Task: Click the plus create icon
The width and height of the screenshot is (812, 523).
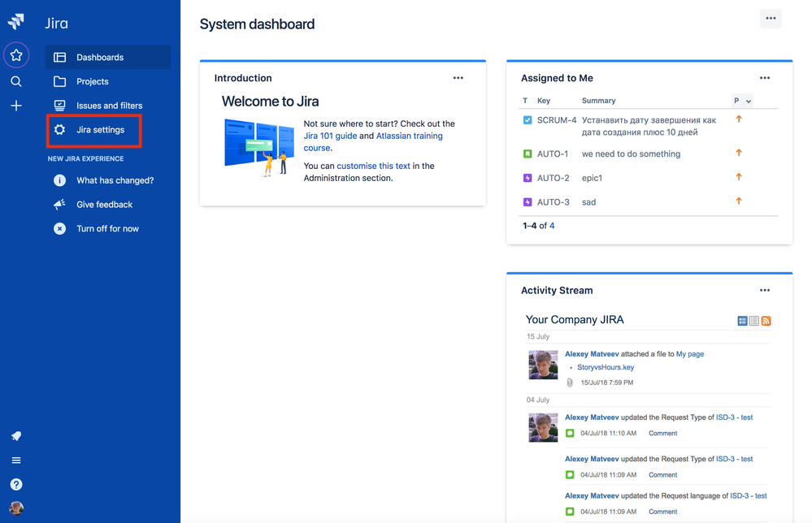Action: point(16,106)
